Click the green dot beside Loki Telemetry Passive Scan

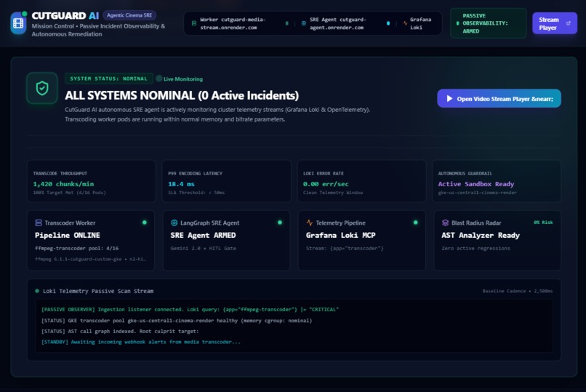coord(37,291)
